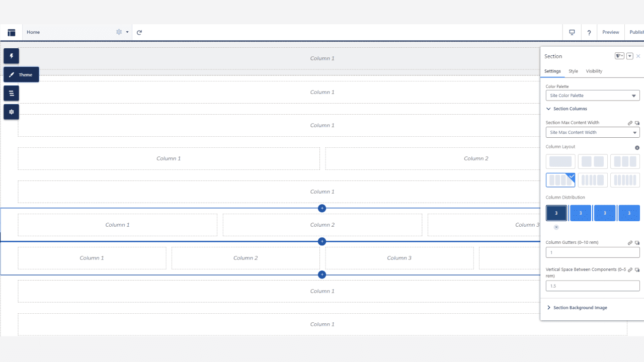Select the second Column Distribution value

click(x=581, y=213)
